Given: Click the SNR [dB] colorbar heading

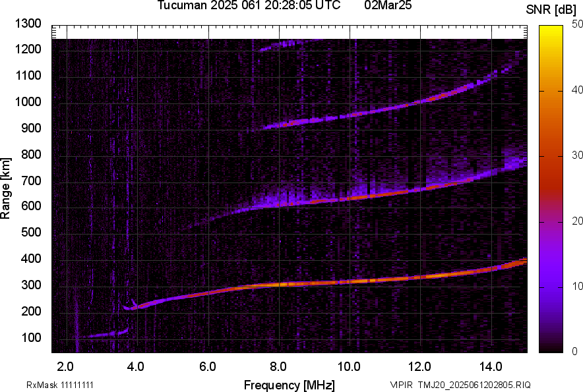Looking at the screenshot, I should click(551, 9).
